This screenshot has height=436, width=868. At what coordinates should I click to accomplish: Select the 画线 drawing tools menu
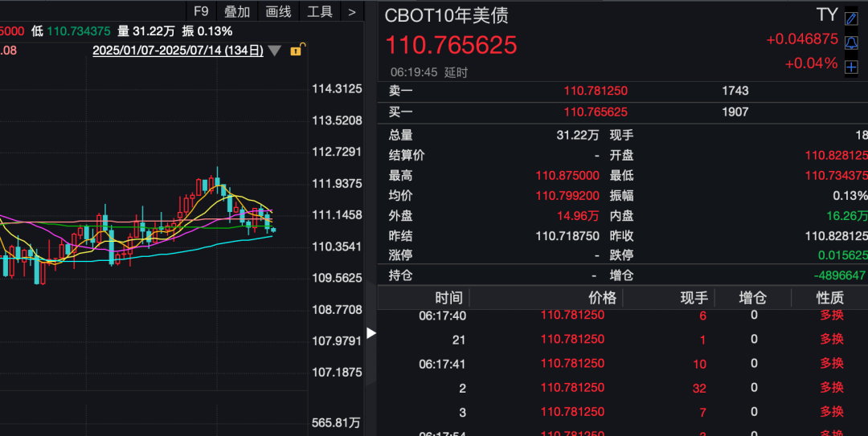tap(278, 11)
